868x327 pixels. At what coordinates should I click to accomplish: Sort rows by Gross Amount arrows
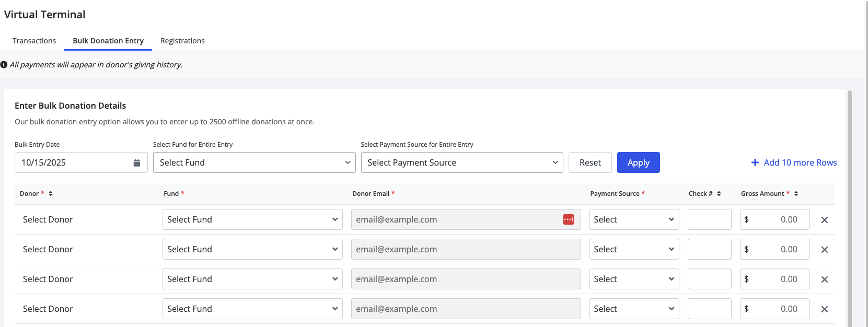[796, 194]
